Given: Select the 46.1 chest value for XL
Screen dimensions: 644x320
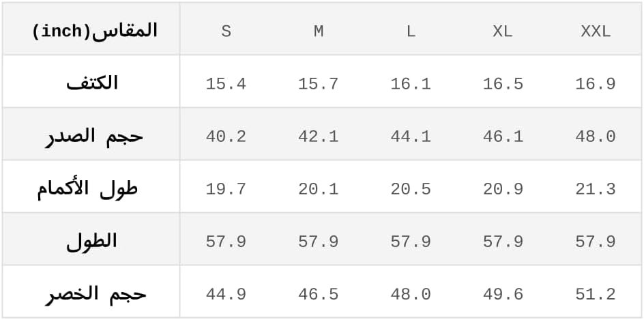Looking at the screenshot, I should pos(503,136).
